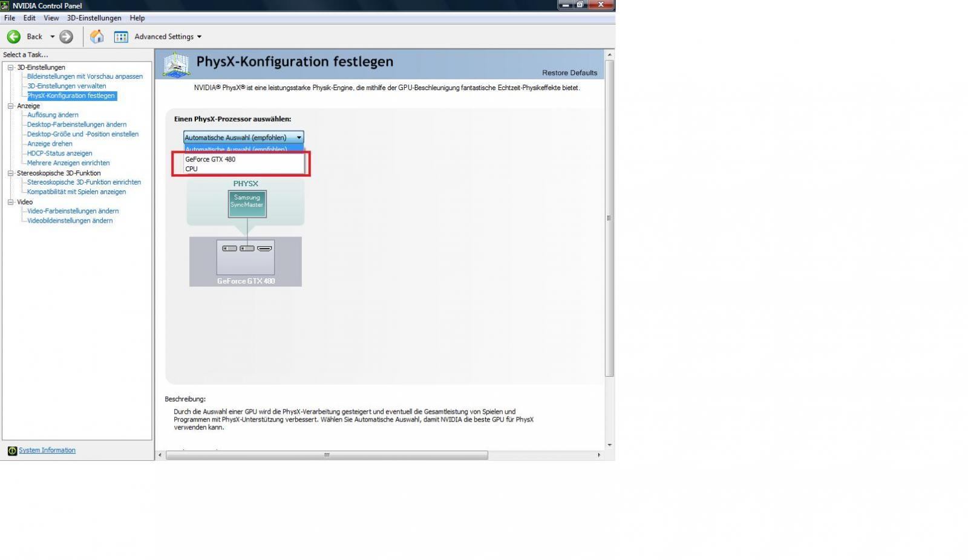Open Desktop-Größe und -Position einstellen
Screen dimensions: 968x560
tap(83, 134)
